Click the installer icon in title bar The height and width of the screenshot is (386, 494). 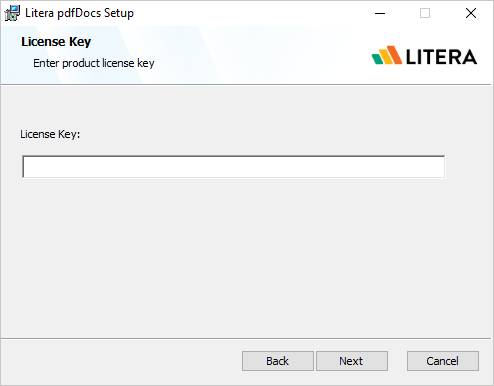pyautogui.click(x=12, y=13)
